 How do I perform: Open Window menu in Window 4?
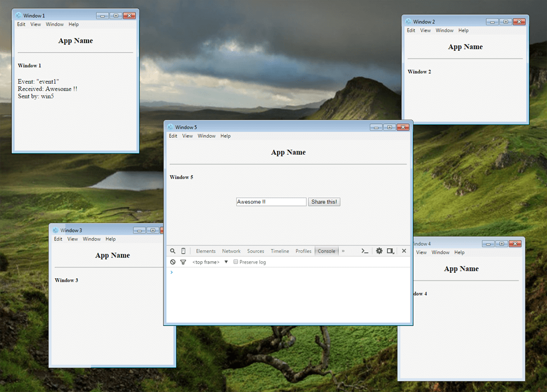[x=440, y=252]
